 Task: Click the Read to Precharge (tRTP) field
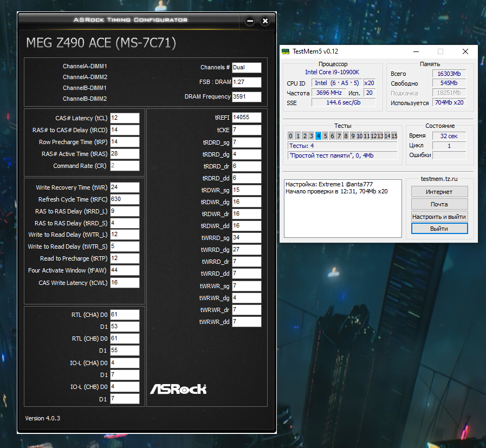coord(125,258)
